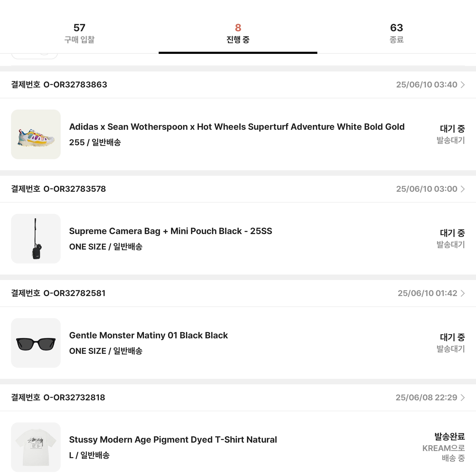Click the partially hidden filter pill at top

34,56
